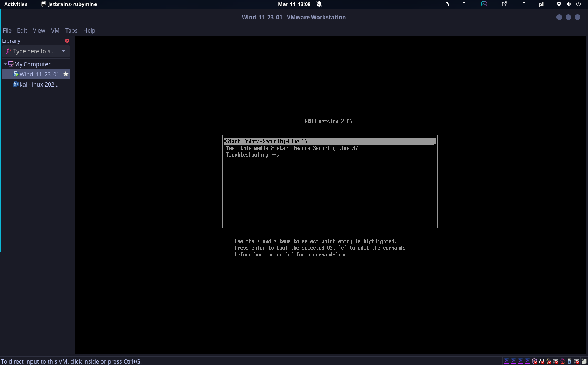588x365 pixels.
Task: Click the blue USB drive status icon
Action: click(x=569, y=361)
